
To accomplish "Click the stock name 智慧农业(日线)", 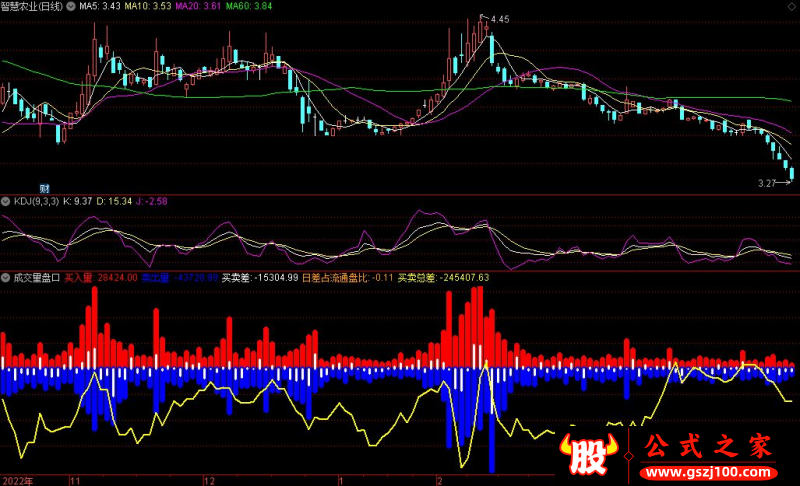I will pyautogui.click(x=32, y=7).
